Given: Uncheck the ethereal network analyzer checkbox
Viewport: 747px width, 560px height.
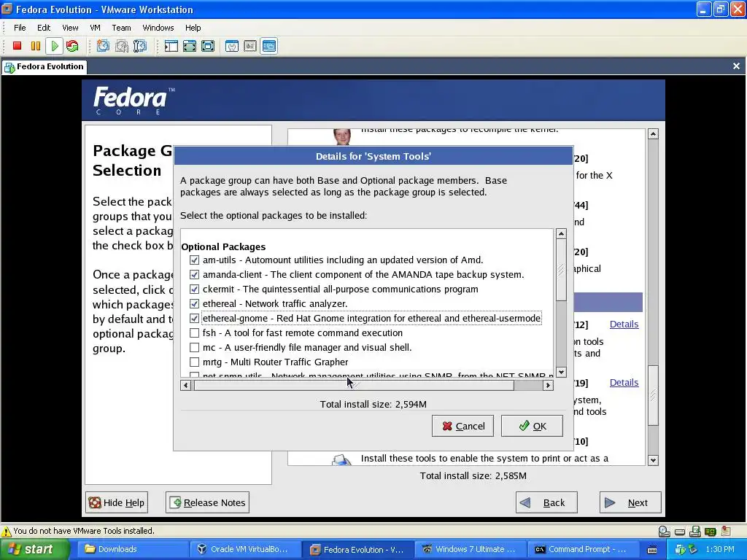Looking at the screenshot, I should [x=194, y=304].
